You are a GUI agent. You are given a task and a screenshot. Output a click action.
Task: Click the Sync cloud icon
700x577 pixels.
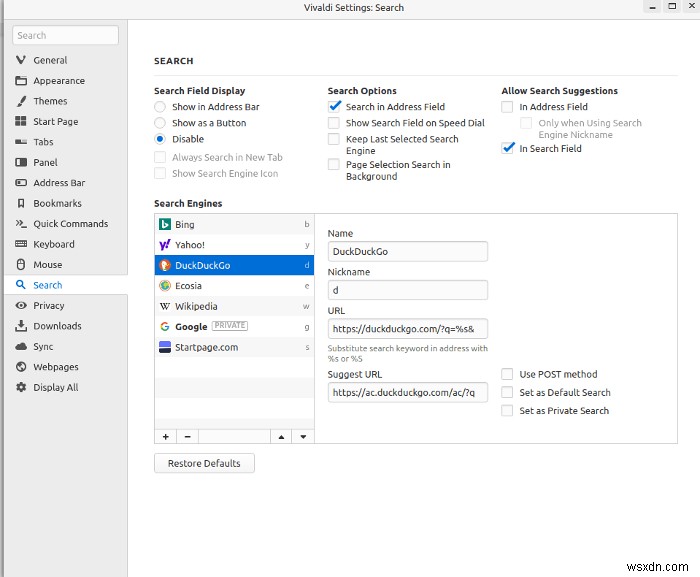[21, 346]
